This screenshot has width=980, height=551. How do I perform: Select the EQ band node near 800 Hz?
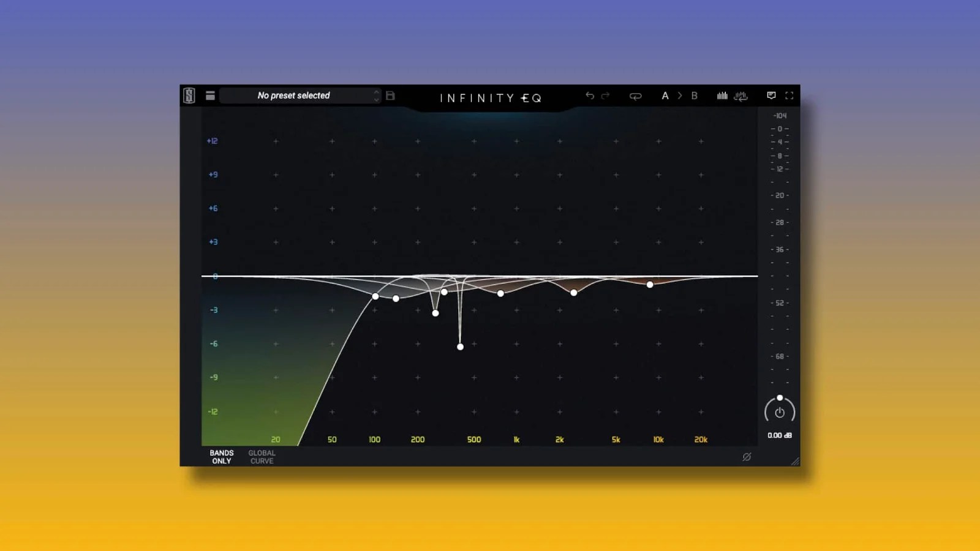pyautogui.click(x=501, y=294)
